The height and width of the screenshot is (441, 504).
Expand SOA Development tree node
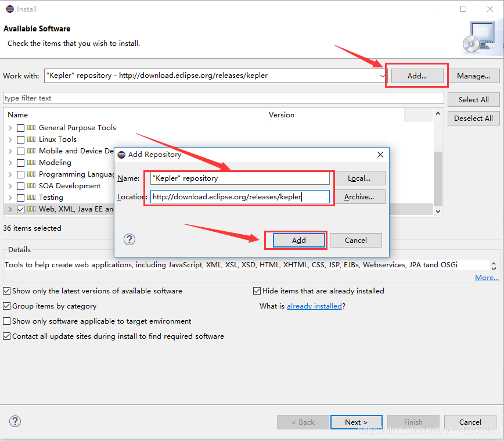(10, 186)
